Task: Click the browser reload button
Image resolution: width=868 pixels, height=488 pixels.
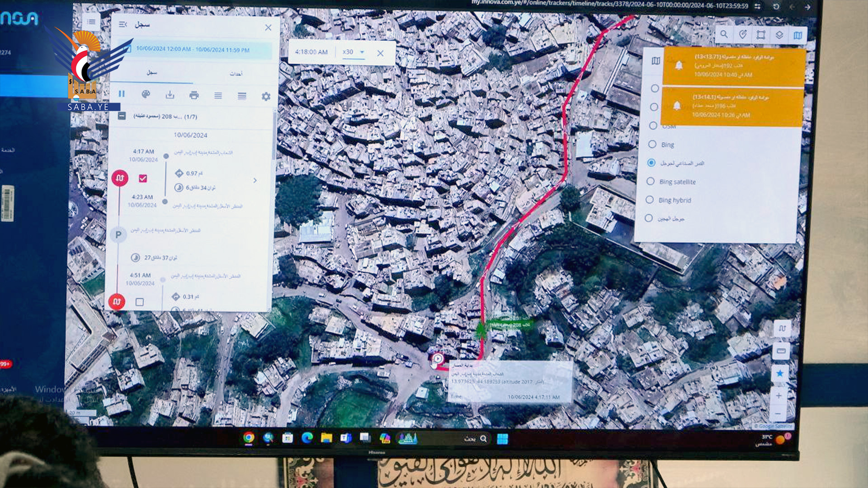Action: click(776, 7)
